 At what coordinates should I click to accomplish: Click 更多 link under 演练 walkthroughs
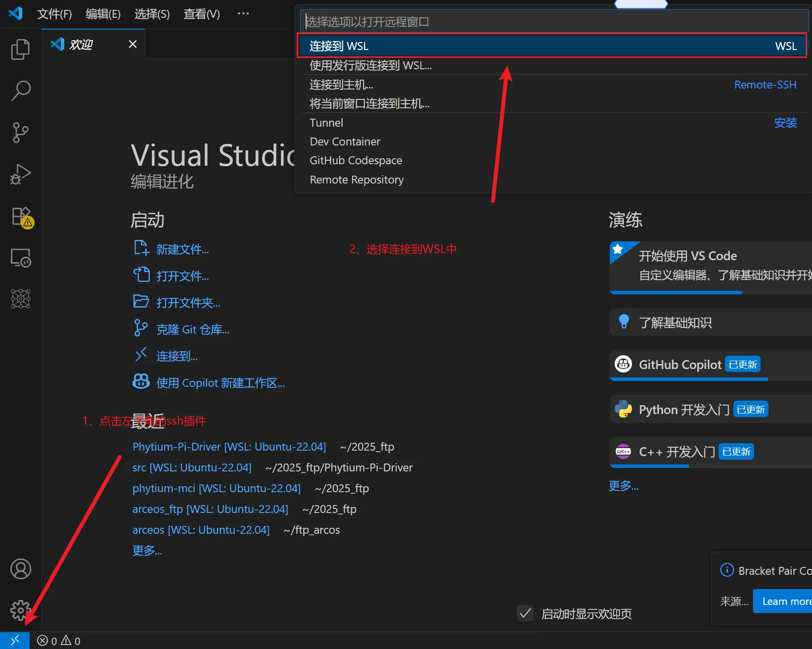[x=624, y=486]
